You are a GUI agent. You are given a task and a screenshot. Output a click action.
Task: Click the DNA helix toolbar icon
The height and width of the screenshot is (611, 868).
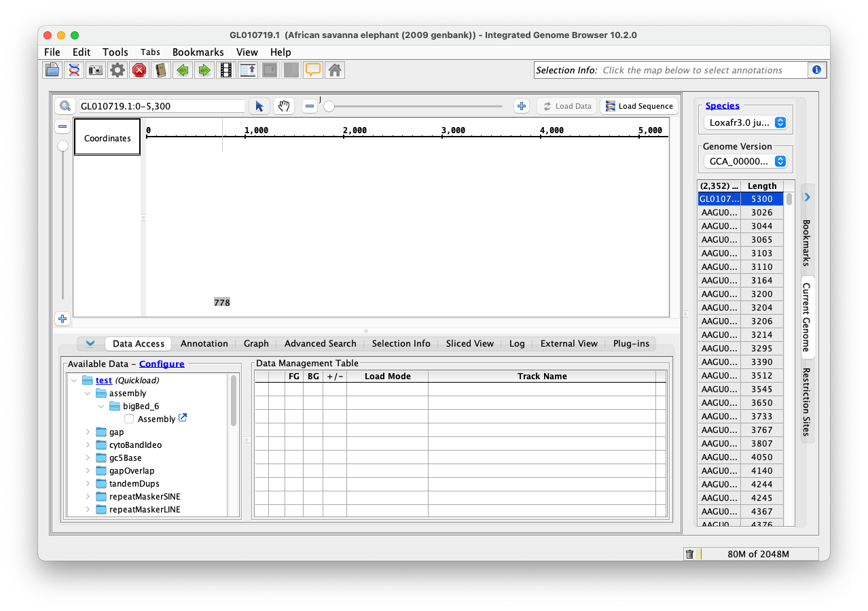tap(74, 70)
